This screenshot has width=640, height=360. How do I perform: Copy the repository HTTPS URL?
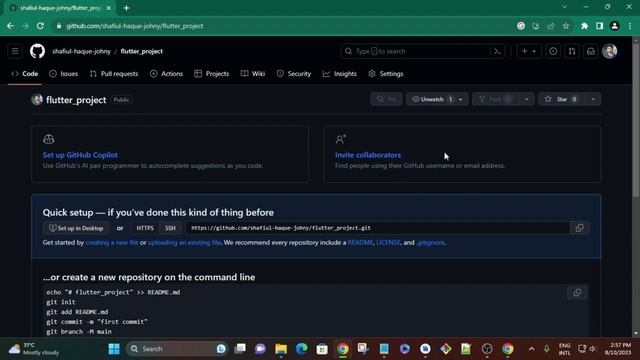pos(579,228)
